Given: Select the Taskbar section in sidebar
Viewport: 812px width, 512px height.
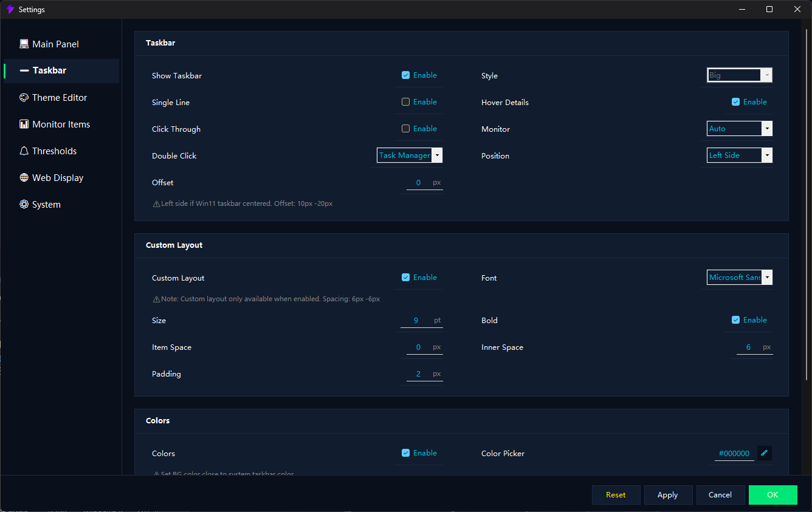Looking at the screenshot, I should (x=61, y=70).
